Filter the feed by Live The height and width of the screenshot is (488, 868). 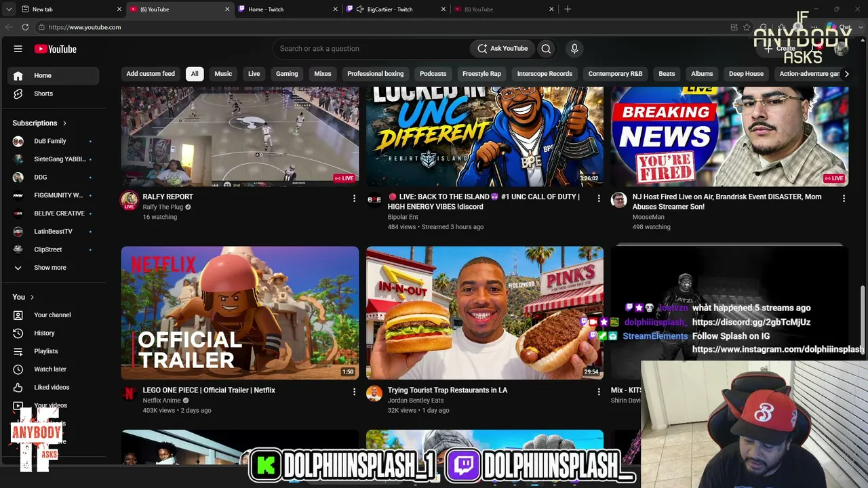point(254,74)
